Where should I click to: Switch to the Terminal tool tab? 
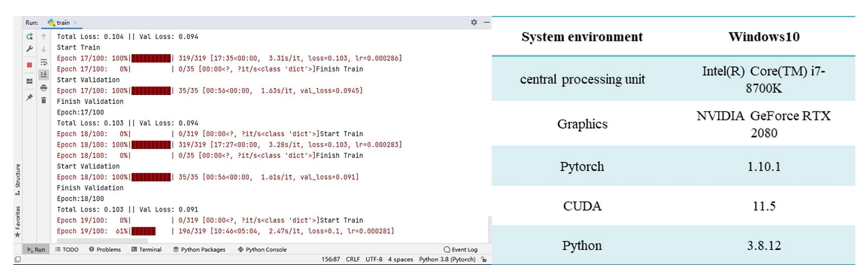146,249
